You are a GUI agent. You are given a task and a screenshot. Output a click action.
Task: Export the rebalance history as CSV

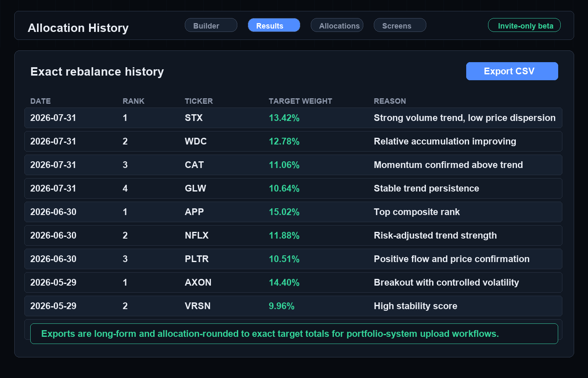pyautogui.click(x=512, y=71)
